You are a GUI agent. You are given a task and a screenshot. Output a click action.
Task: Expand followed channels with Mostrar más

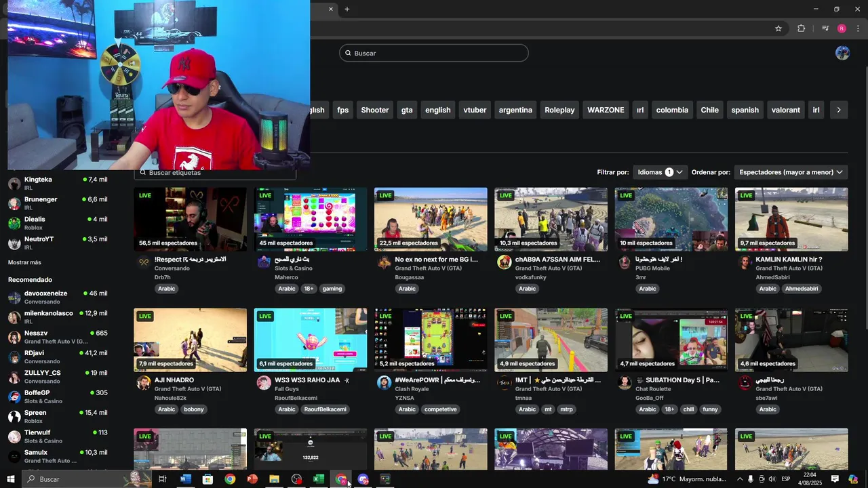[24, 262]
